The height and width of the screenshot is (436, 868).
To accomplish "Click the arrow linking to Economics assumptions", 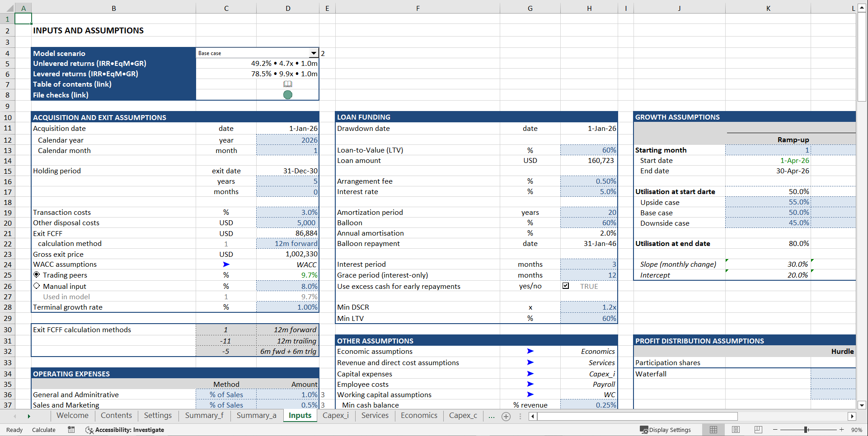I will [x=530, y=351].
